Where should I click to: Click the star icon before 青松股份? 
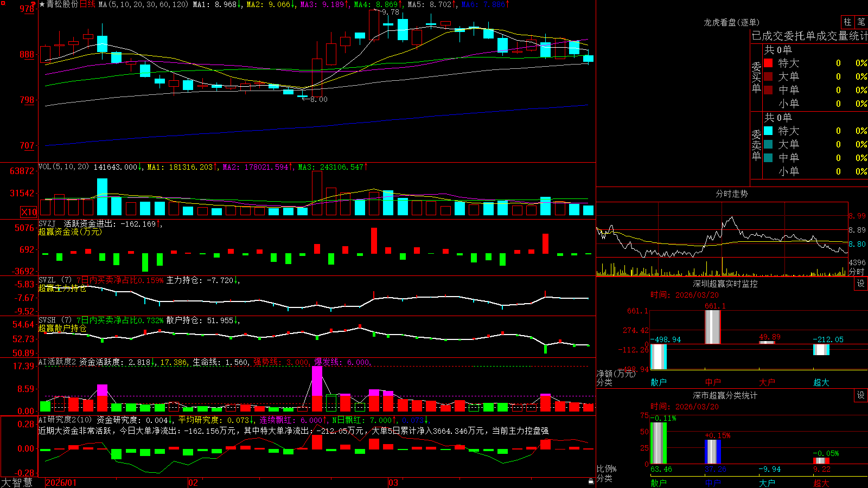(x=42, y=4)
